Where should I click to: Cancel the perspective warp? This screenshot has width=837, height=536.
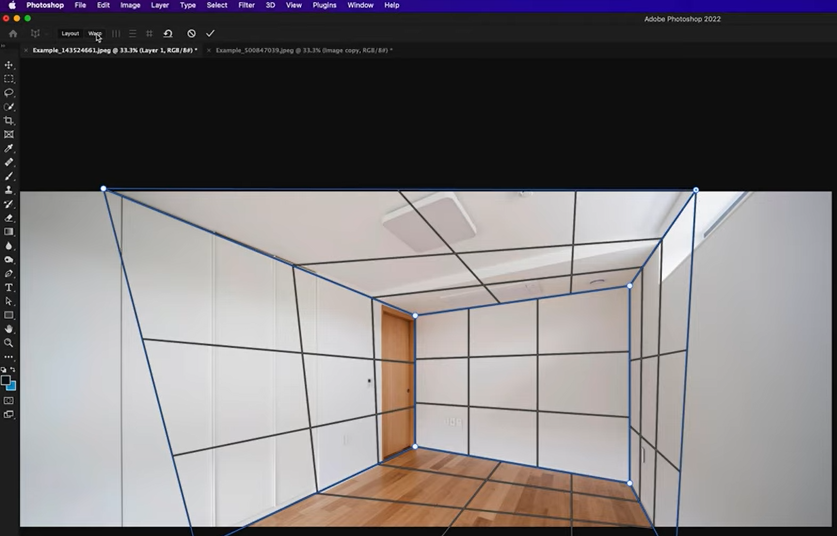click(x=191, y=34)
